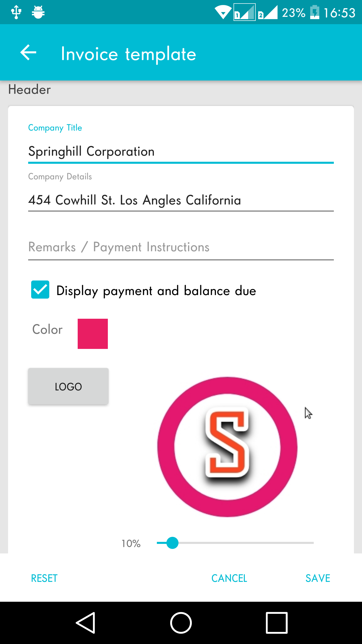The image size is (362, 644).
Task: Click the logo size slider handle
Action: [172, 543]
